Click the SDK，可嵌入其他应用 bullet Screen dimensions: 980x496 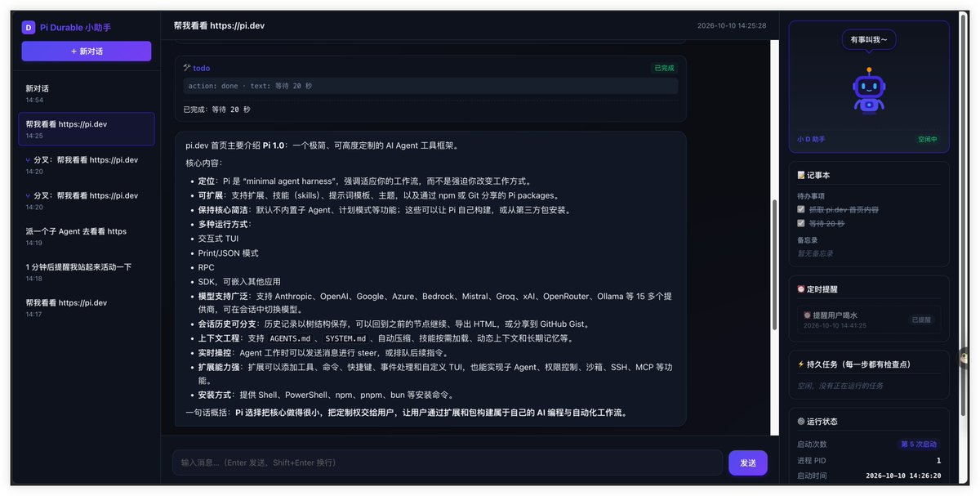pyautogui.click(x=239, y=281)
